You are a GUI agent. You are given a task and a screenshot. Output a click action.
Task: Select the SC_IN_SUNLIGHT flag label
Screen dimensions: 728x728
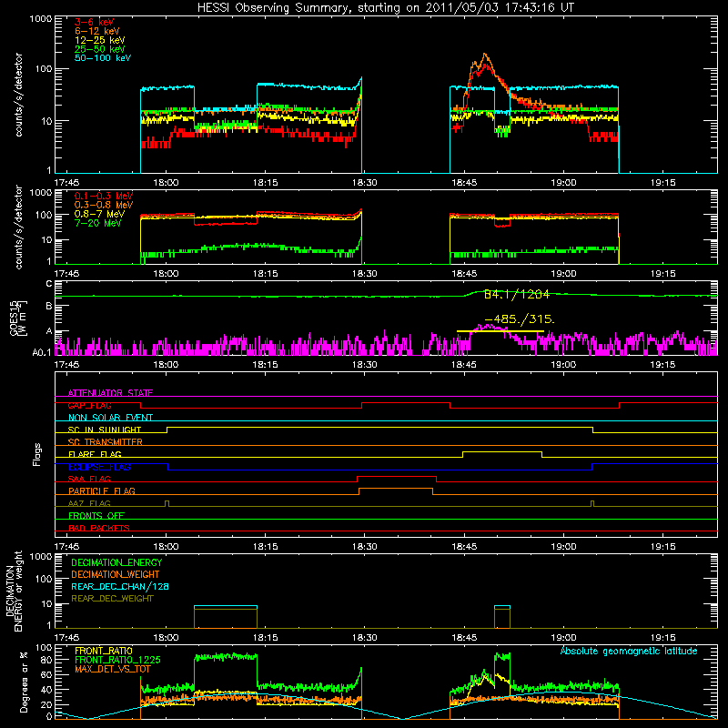[105, 430]
